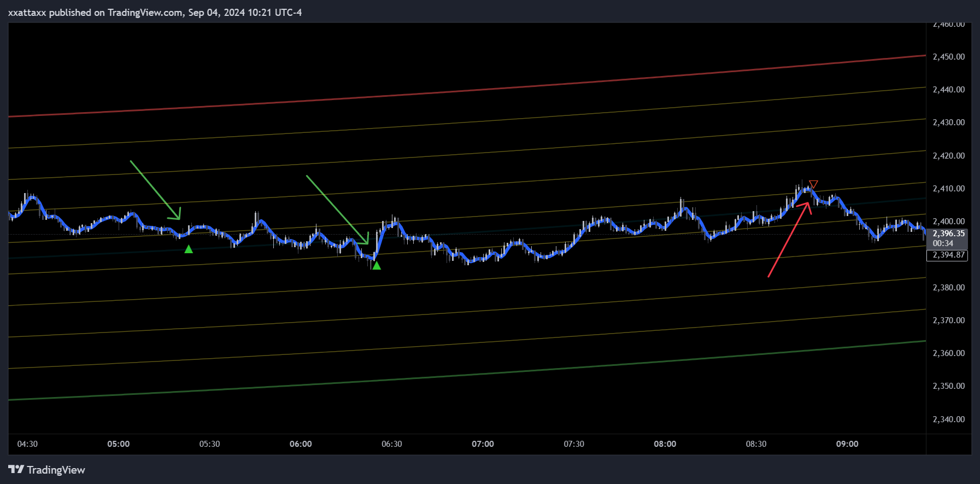
Task: Click the 2,370.00 price axis label
Action: pos(949,320)
